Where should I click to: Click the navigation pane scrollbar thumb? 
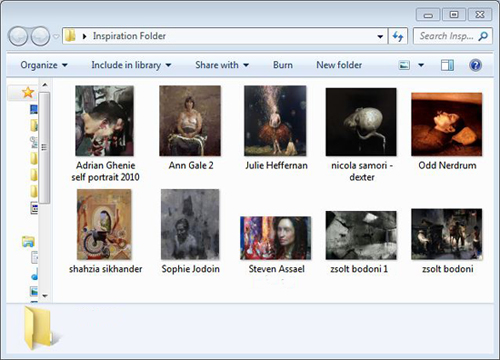[44, 148]
